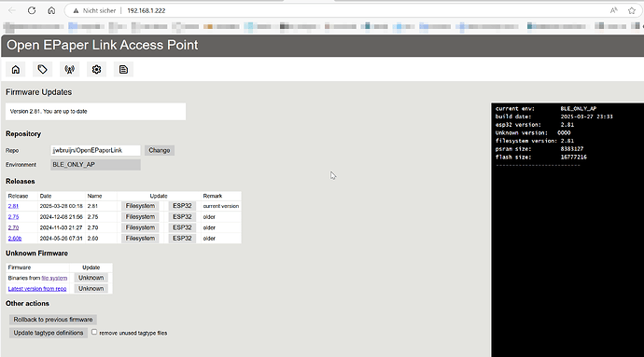The image size is (644, 357).
Task: Toggle remove unused tagtype files checkbox
Action: [94, 332]
